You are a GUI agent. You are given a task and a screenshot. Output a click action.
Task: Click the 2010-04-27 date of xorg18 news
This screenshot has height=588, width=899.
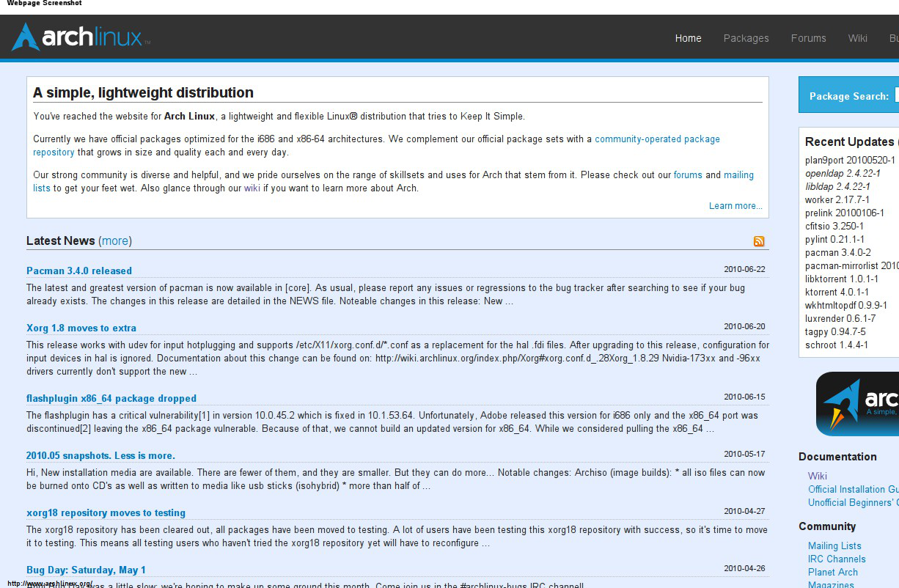(744, 511)
